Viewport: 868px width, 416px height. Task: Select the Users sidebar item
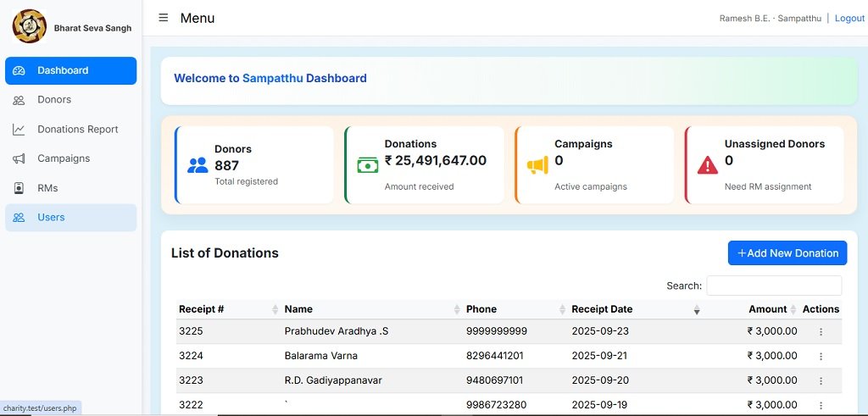tap(51, 218)
